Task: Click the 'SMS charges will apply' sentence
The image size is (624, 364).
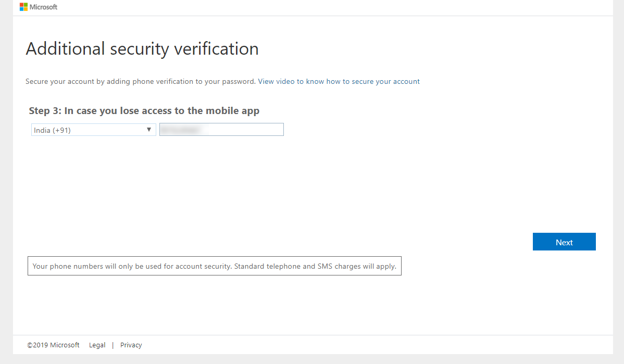Action: [x=349, y=266]
